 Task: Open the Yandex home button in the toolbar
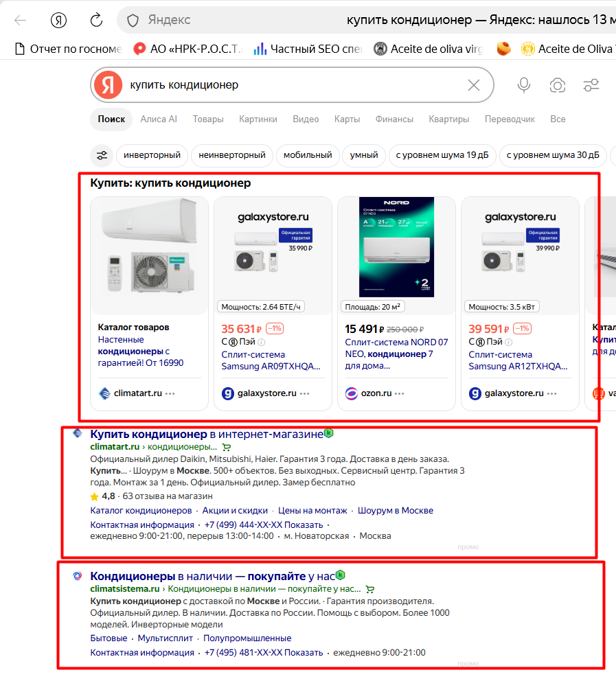point(58,20)
